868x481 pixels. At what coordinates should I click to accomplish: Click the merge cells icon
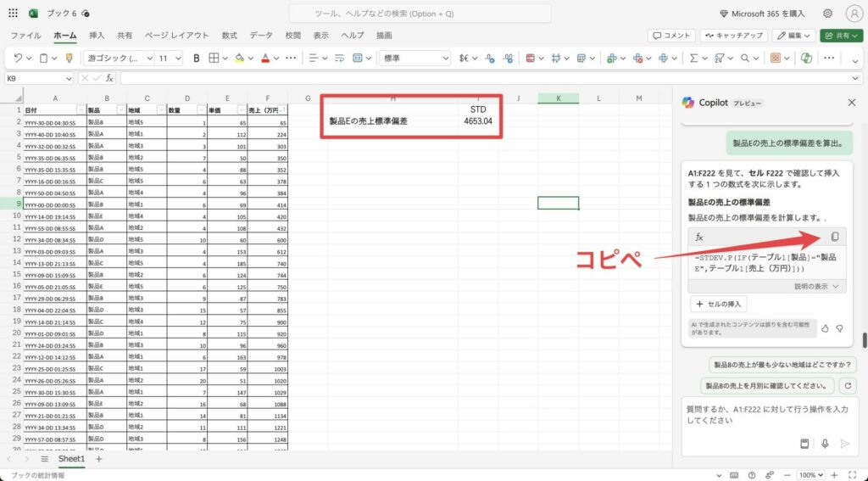[357, 59]
